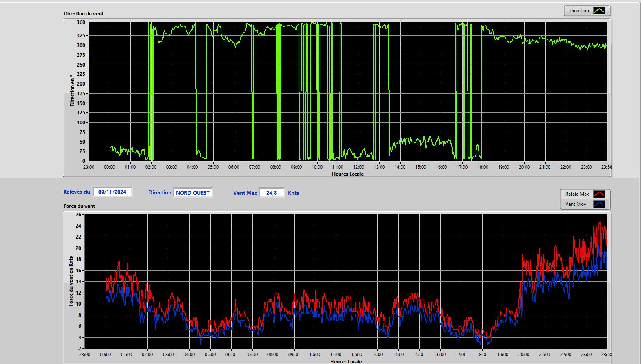Click the 360 tick on direction axis
The height and width of the screenshot is (364, 641).
click(81, 22)
